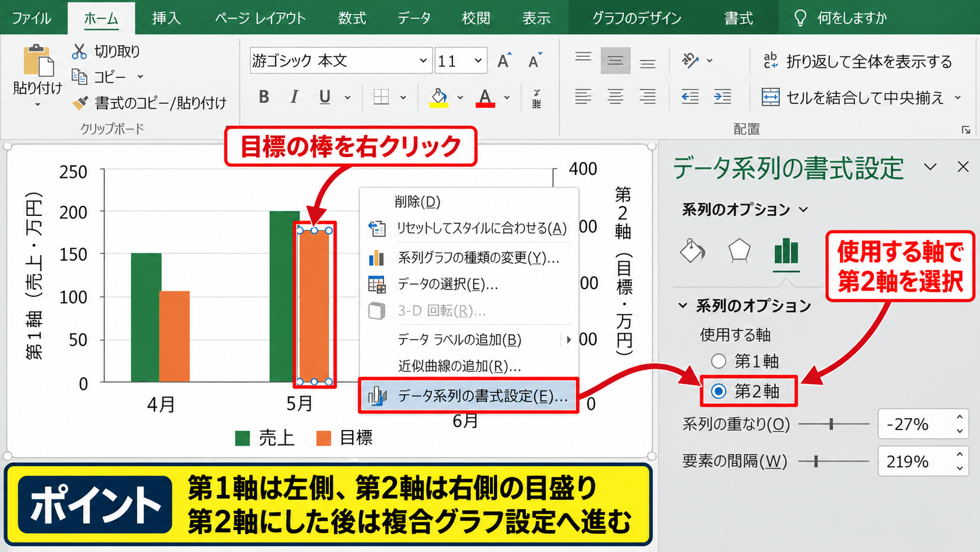980x552 pixels.
Task: Open the font size dropdown
Action: point(478,60)
